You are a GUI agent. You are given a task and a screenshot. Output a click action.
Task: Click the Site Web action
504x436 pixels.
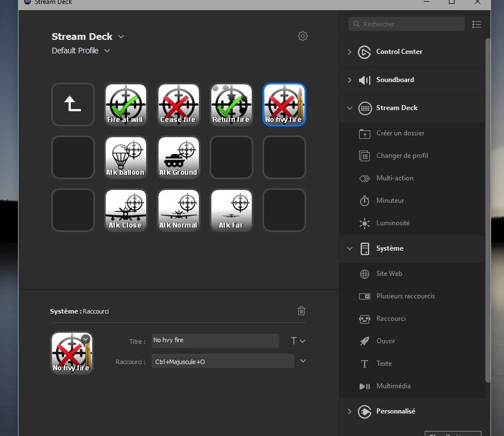coord(412,274)
